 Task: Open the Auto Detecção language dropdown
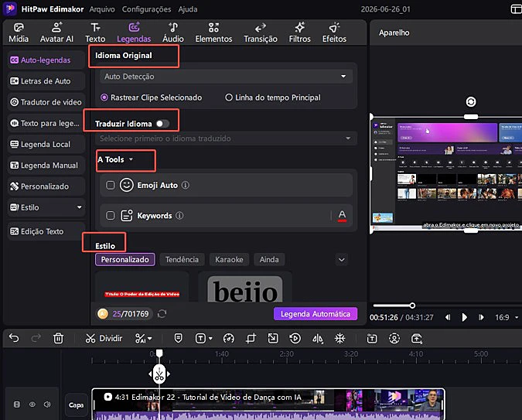click(x=226, y=77)
